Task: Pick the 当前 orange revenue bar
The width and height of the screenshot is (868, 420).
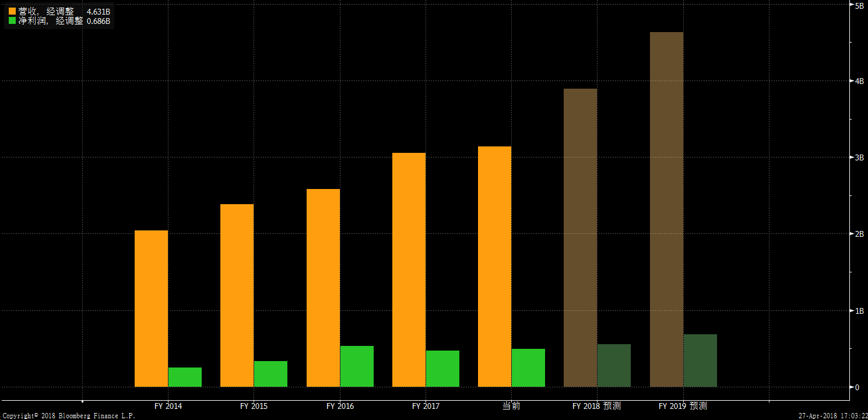Action: click(494, 267)
